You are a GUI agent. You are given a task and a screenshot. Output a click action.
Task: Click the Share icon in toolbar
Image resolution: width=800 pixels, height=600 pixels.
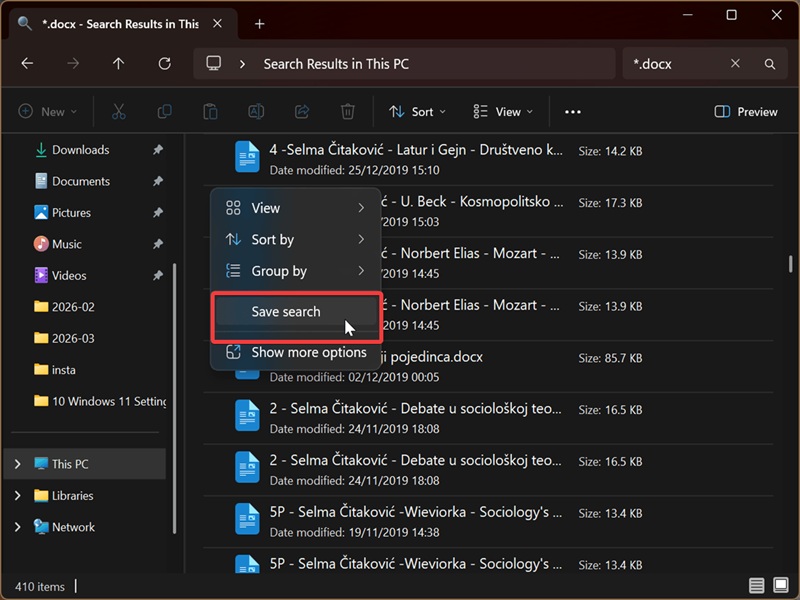coord(302,111)
